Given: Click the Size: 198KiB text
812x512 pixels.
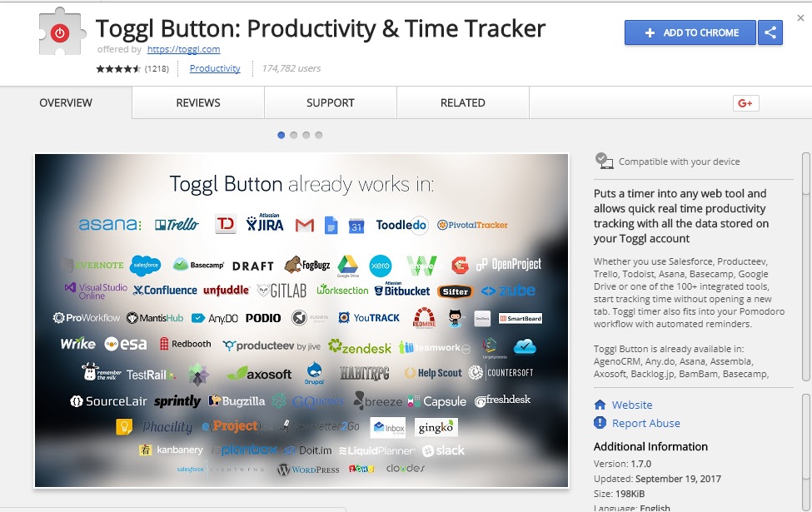Looking at the screenshot, I should tap(619, 494).
